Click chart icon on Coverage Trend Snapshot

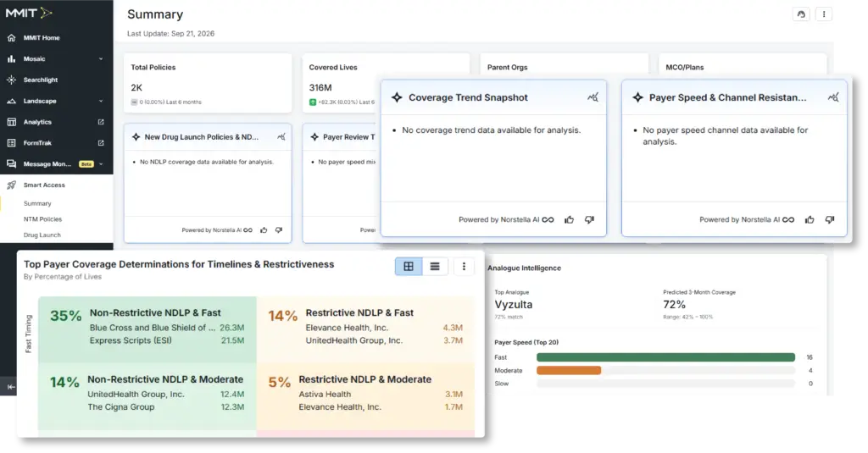593,97
